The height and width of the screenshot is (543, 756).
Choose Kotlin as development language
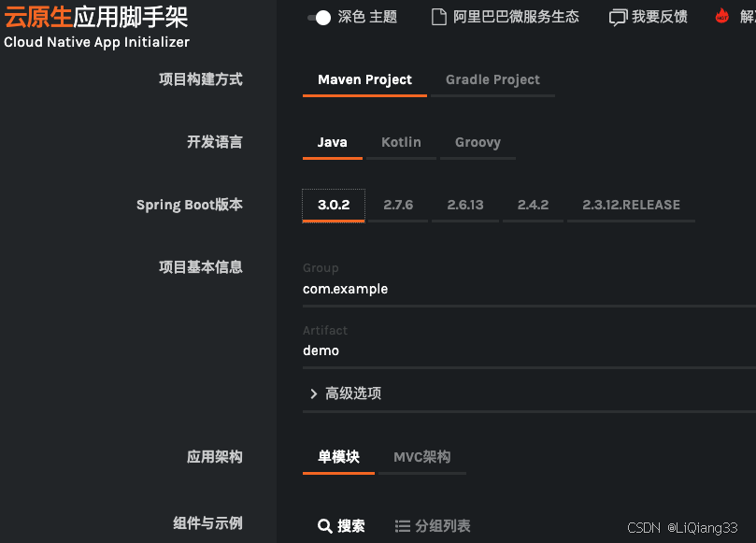401,143
